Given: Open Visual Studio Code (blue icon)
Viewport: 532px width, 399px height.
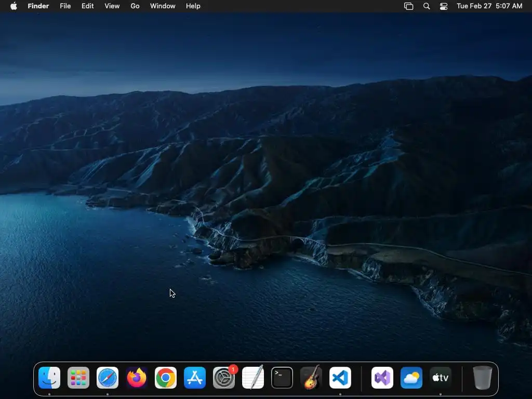Looking at the screenshot, I should click(x=340, y=378).
